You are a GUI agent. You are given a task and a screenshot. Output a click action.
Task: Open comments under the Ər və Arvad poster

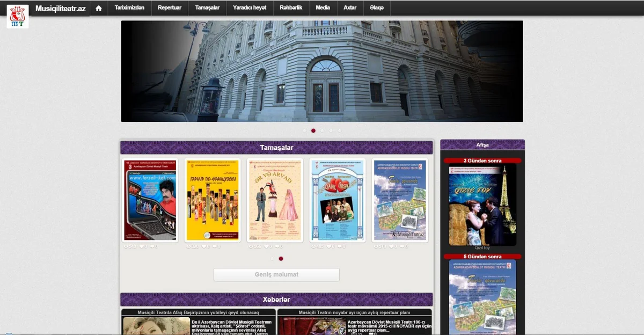[x=278, y=246]
